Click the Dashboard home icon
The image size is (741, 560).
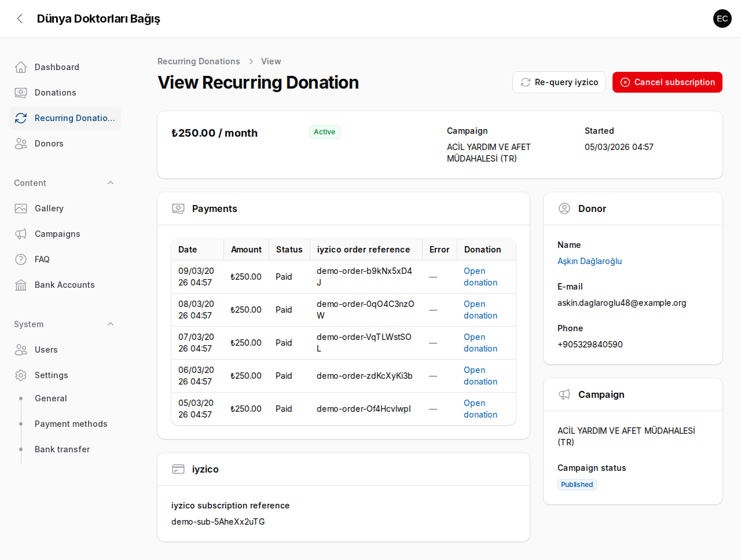point(21,67)
